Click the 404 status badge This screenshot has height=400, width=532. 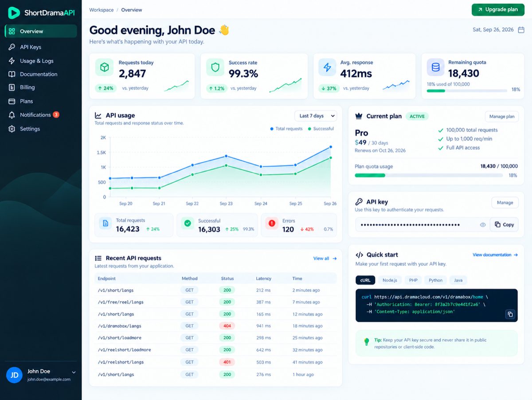[227, 326]
